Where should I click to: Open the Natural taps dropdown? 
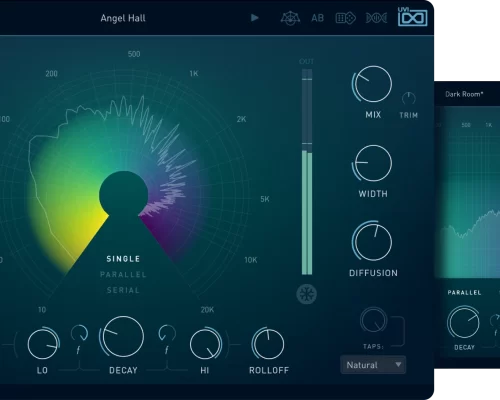pos(373,365)
